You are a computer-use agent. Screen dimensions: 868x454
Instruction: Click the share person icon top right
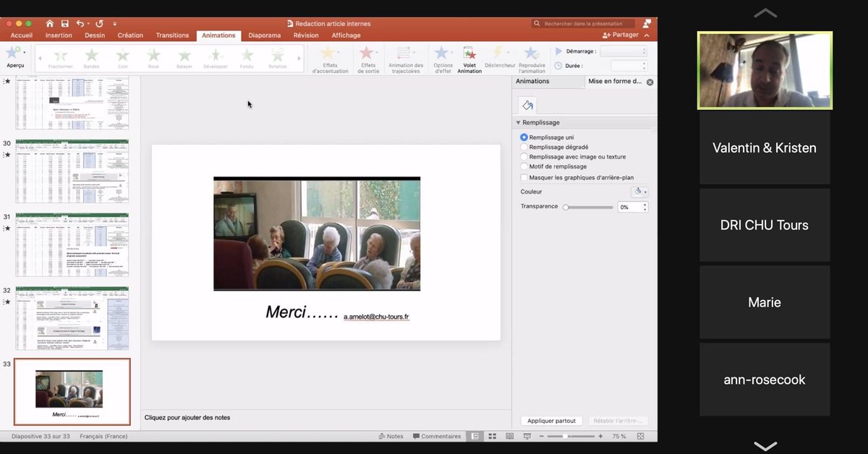pos(647,24)
